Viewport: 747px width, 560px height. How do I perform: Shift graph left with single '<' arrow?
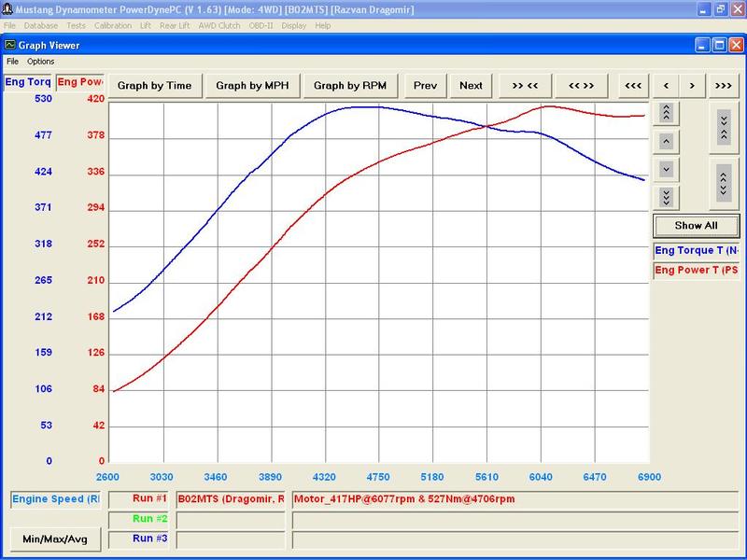point(666,86)
